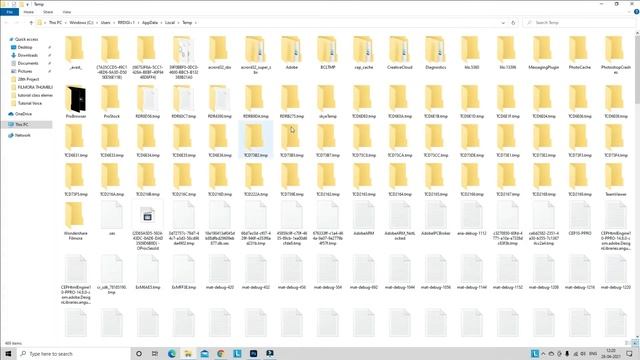Screen dimensions: 640x360
Task: Open the Diagnostics folder
Action: pyautogui.click(x=436, y=53)
